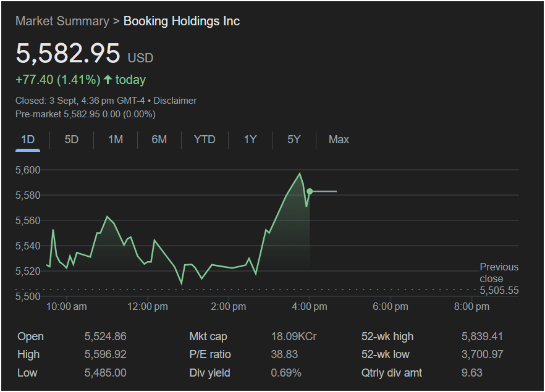The image size is (545, 392).
Task: Click the 5,520 y-axis label
Action: 28,271
